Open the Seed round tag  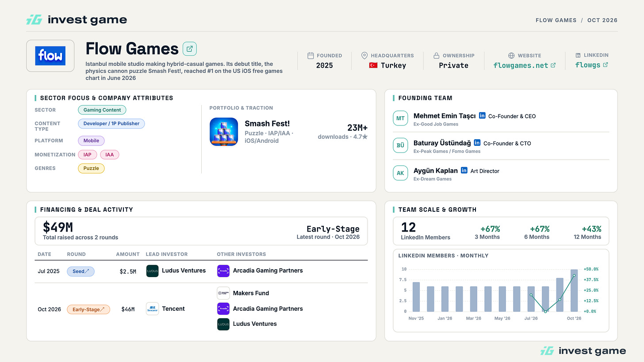[80, 271]
